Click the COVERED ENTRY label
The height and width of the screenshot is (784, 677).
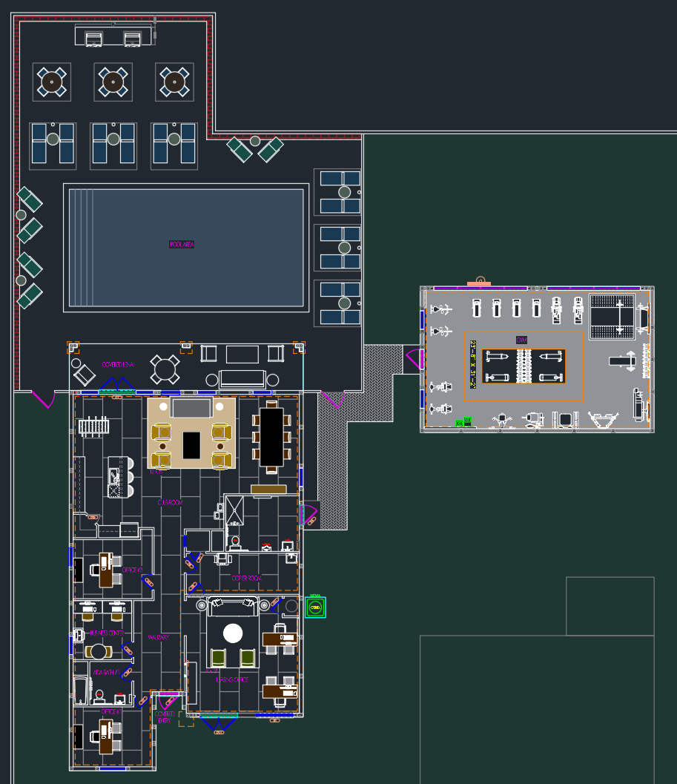(x=164, y=717)
